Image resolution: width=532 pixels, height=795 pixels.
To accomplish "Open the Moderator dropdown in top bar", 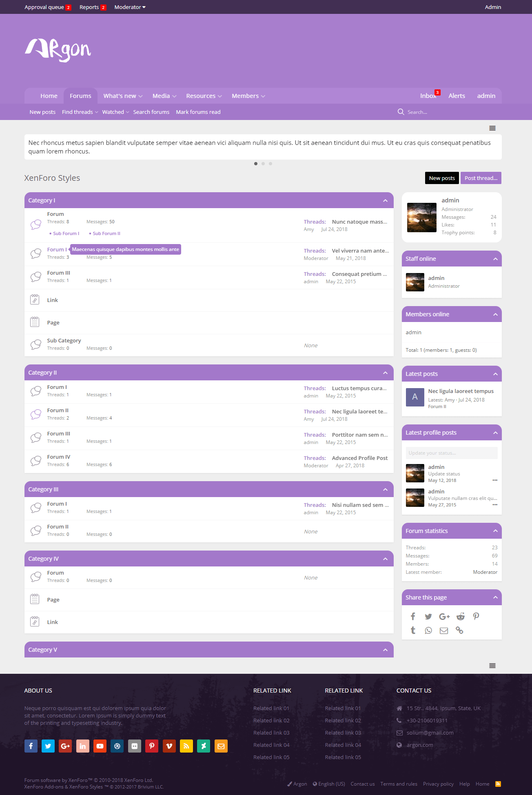I will (x=130, y=7).
